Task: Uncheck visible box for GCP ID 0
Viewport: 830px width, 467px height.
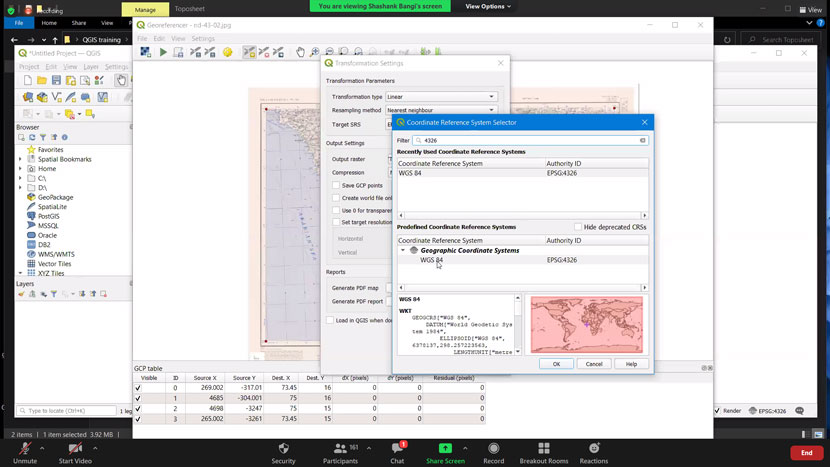Action: [138, 388]
